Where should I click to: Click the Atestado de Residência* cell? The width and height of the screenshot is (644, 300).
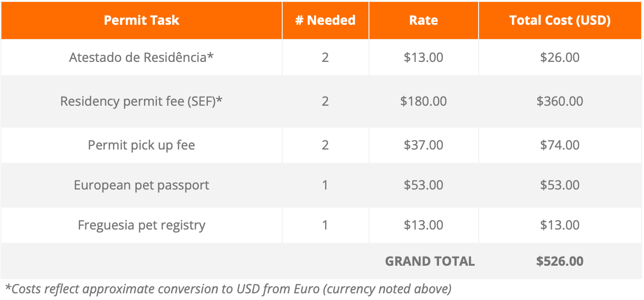pos(142,57)
